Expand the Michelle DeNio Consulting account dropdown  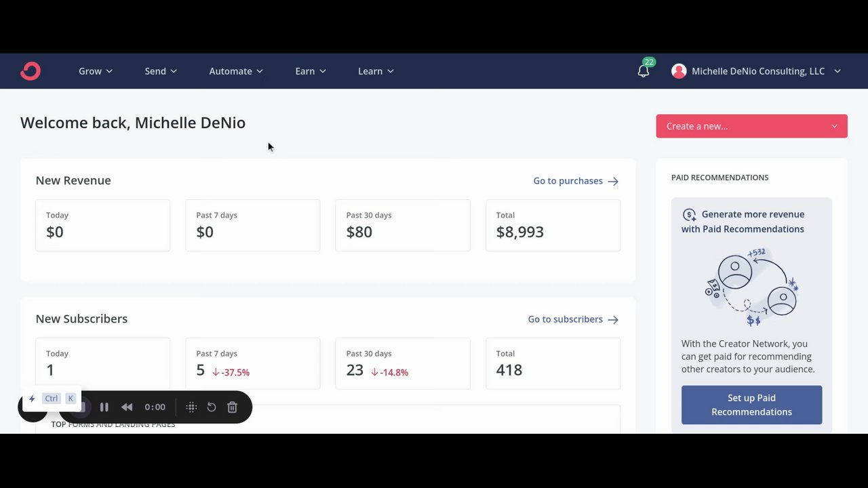point(756,71)
